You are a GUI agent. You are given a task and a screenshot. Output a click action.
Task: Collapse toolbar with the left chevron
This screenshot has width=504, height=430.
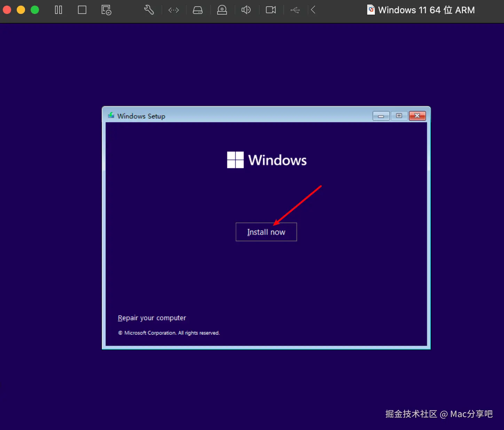click(x=313, y=10)
